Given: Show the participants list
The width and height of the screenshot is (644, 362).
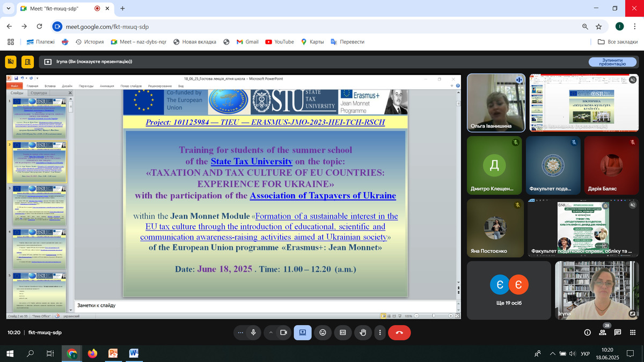Looking at the screenshot, I should coord(603,333).
